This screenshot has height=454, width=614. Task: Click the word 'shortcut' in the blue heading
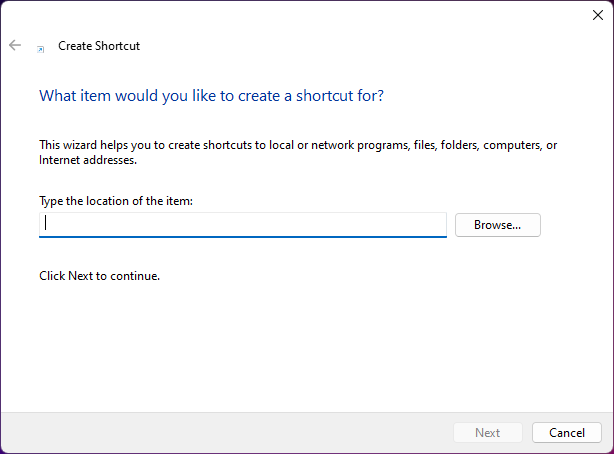325,96
